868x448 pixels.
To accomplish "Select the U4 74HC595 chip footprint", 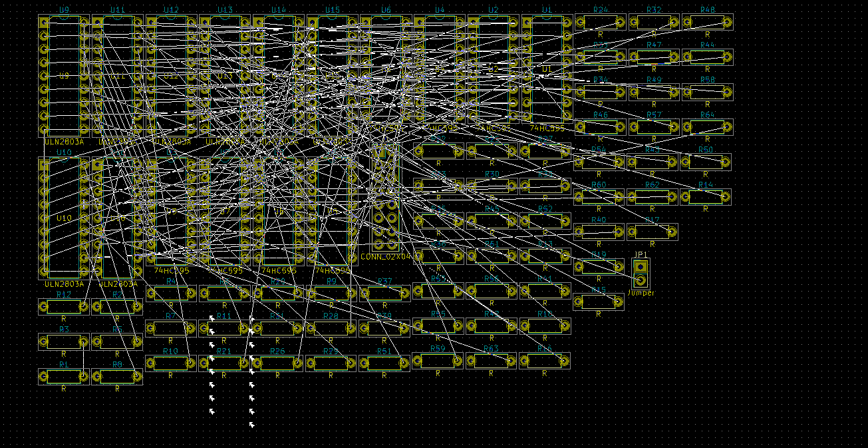I will tap(439, 69).
